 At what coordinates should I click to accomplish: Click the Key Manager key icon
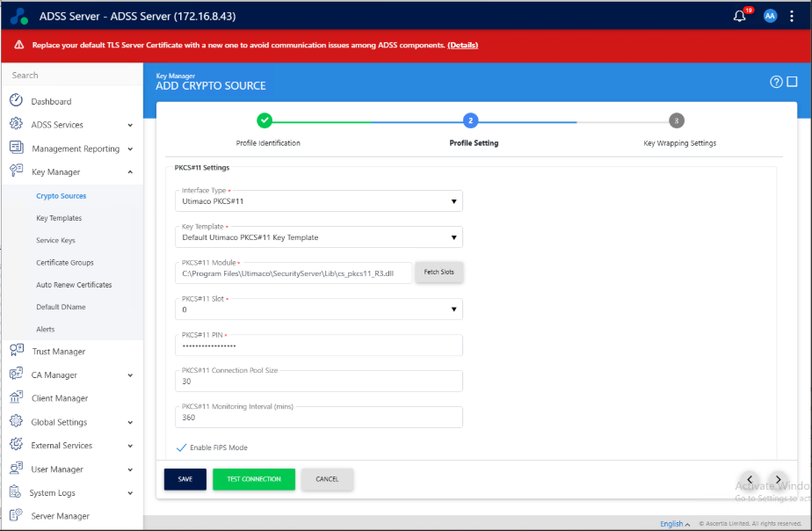16,171
